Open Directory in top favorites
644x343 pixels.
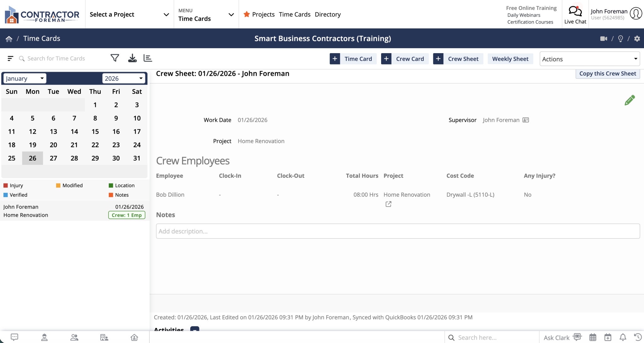click(x=328, y=14)
